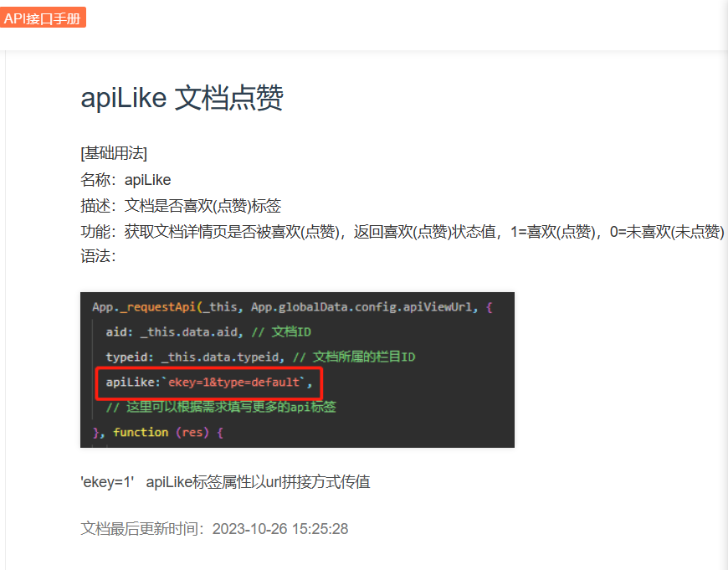Click the aid: _this.data.aid code line
Image resolution: width=728 pixels, height=570 pixels.
coord(208,332)
